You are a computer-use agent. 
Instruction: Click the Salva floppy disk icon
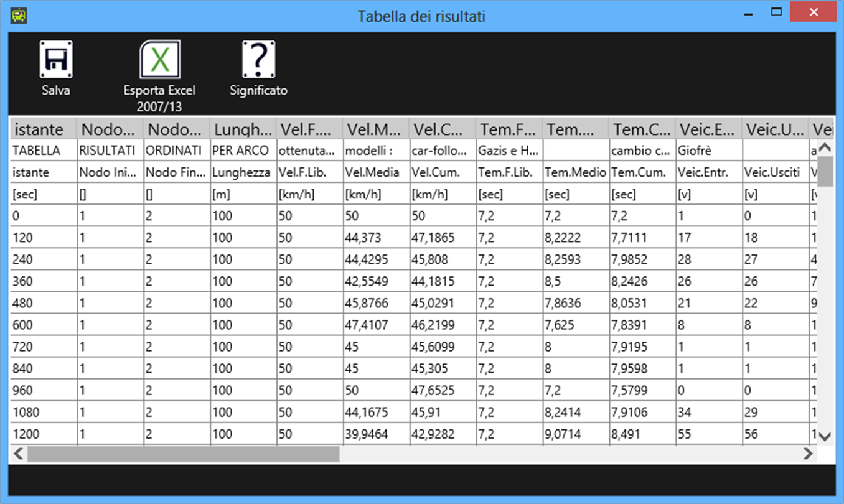(56, 60)
